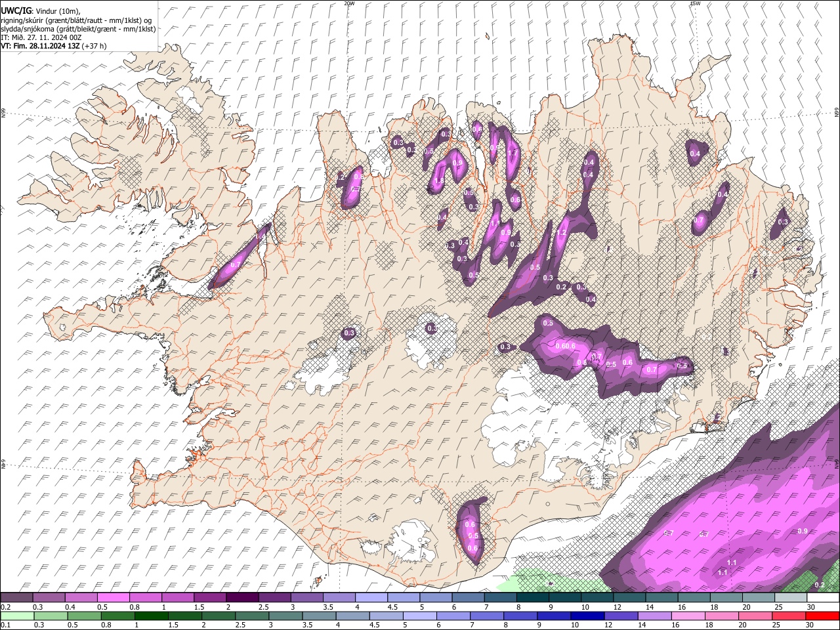This screenshot has height=630, width=840.
Task: Choose bottom legend swatch between 0.5 and 0.8
Action: coord(84,616)
